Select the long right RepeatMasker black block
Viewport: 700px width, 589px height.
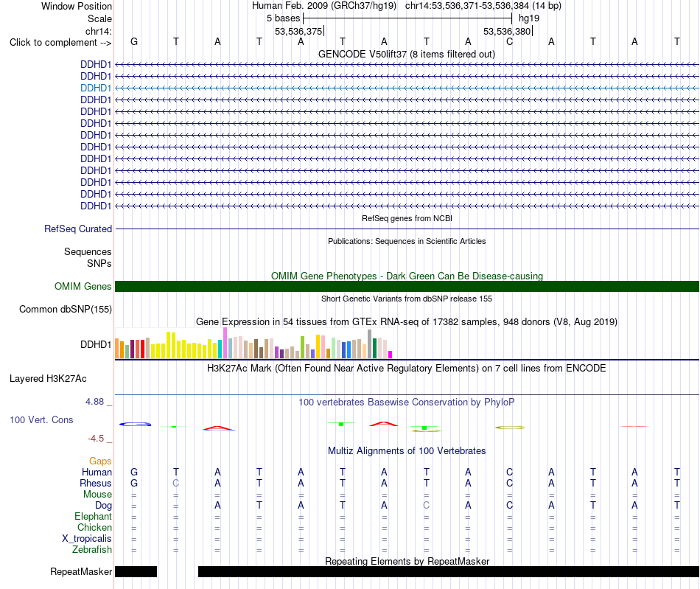click(x=449, y=571)
